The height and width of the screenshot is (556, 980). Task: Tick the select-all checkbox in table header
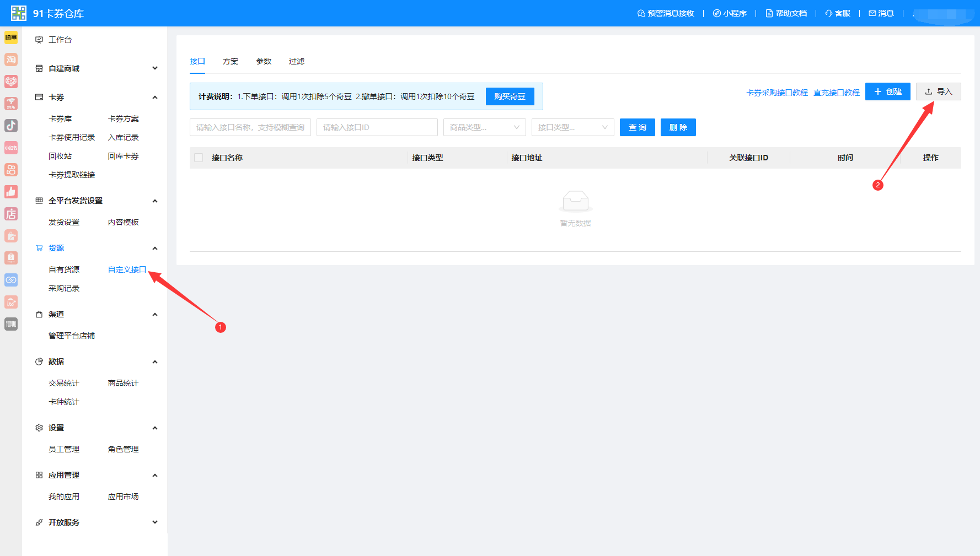(199, 158)
